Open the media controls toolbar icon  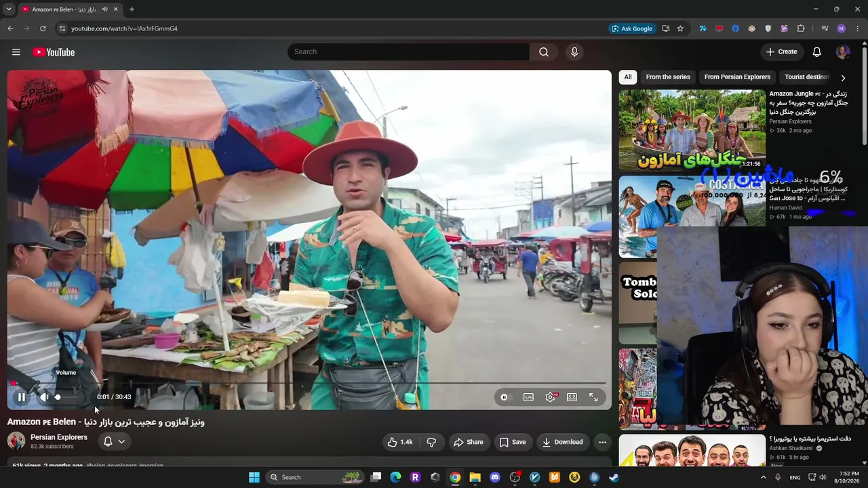825,28
